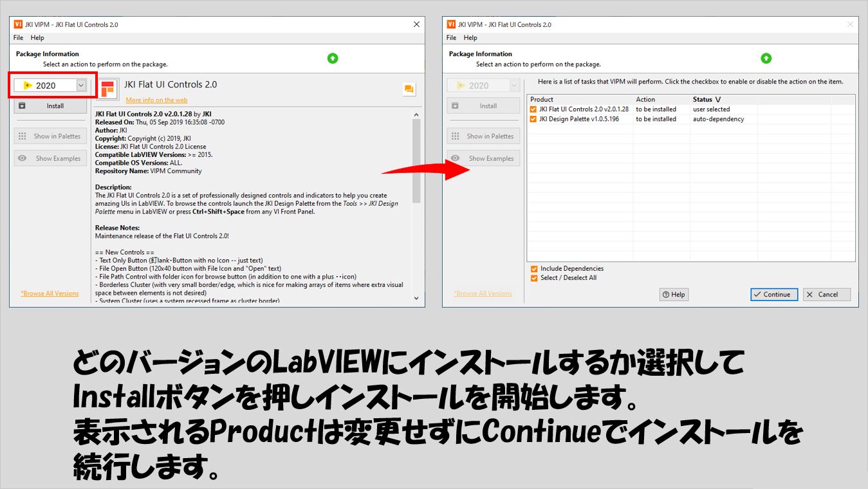This screenshot has width=868, height=489.
Task: Click Continue button to proceed installation
Action: (x=774, y=295)
